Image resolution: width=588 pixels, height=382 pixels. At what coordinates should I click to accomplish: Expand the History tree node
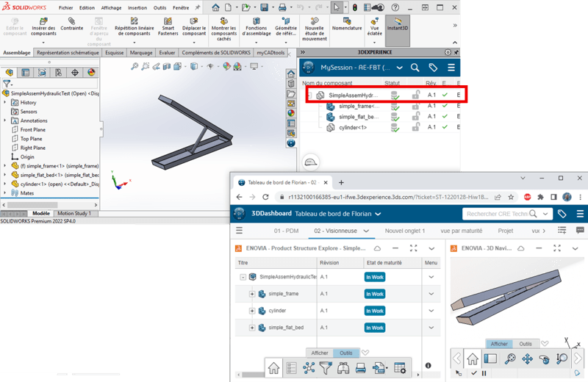point(5,102)
